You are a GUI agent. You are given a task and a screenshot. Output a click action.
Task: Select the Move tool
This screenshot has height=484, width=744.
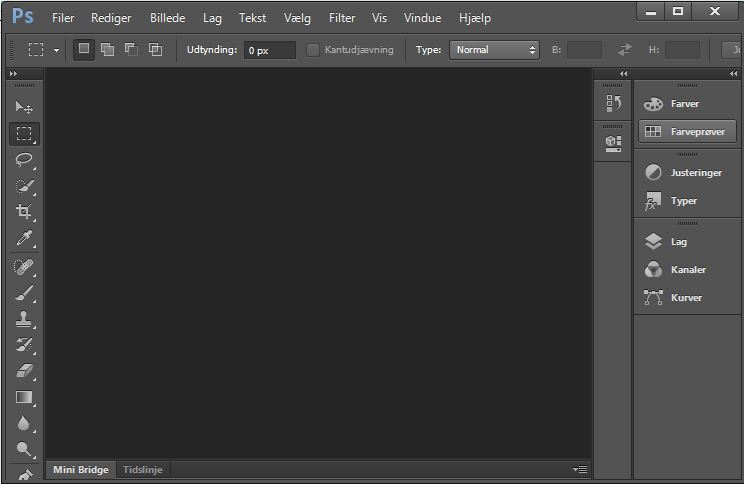click(24, 108)
